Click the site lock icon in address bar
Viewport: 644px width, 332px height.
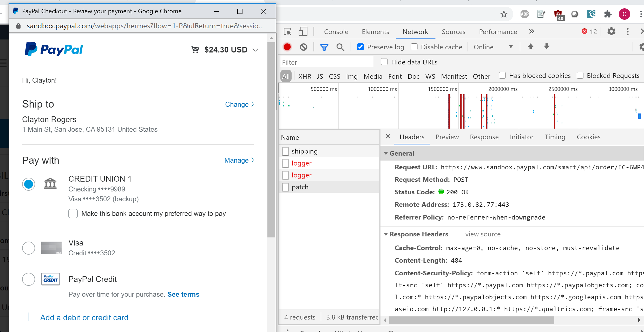(18, 26)
